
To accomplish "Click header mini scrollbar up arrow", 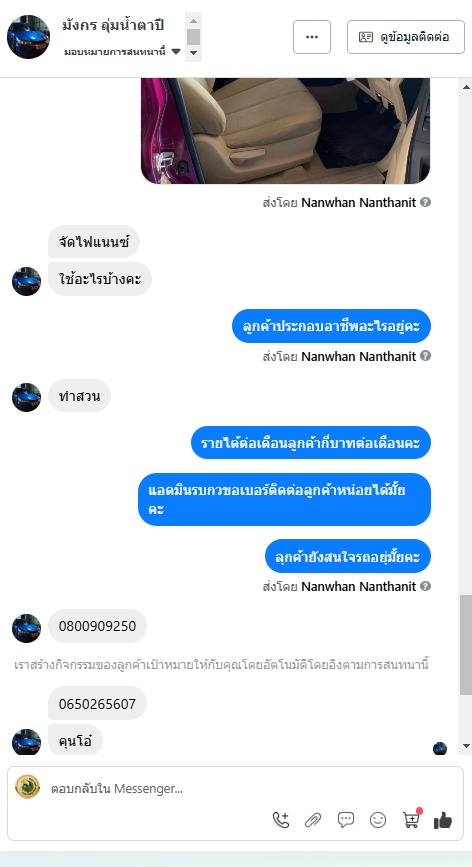I will (193, 21).
